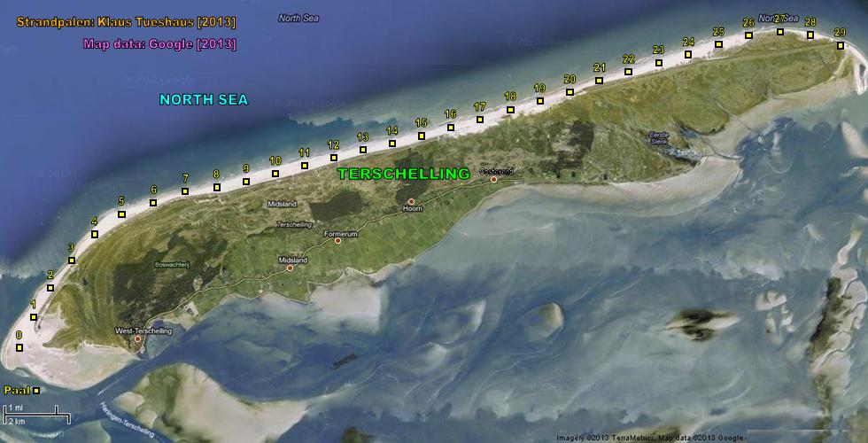868x443 pixels.
Task: Select beach pole marker 2
Action: [50, 288]
